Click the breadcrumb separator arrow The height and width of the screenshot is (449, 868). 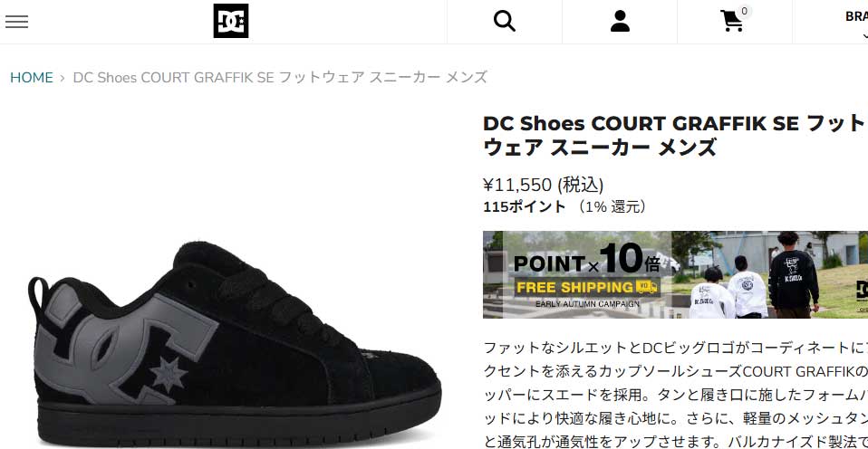(63, 78)
